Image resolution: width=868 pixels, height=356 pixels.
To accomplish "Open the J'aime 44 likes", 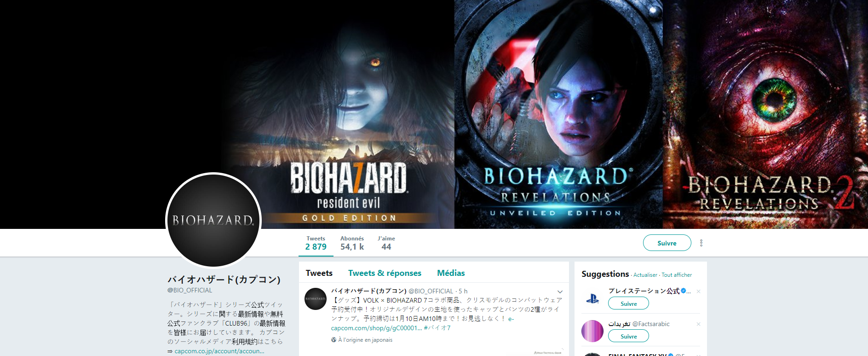I will pos(386,243).
